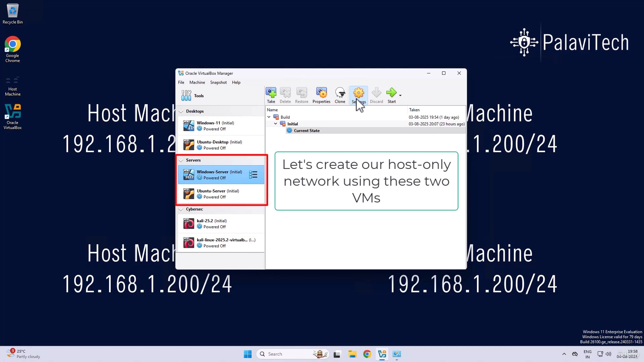Open Windows-Server item menu list icon

pyautogui.click(x=253, y=175)
